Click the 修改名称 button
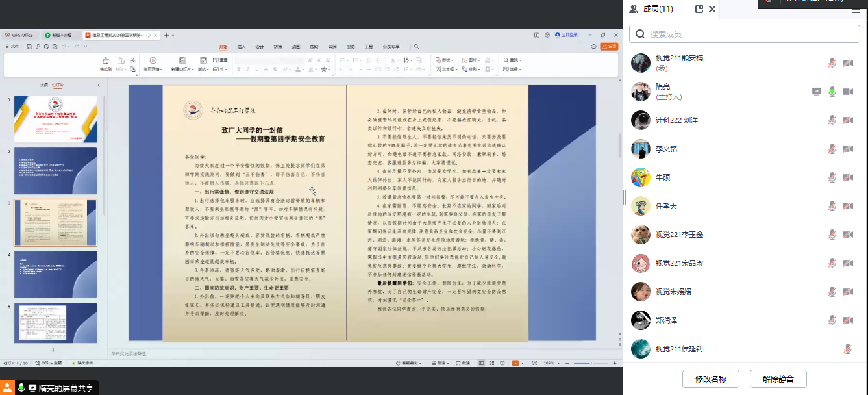This screenshot has width=868, height=395. [x=711, y=379]
